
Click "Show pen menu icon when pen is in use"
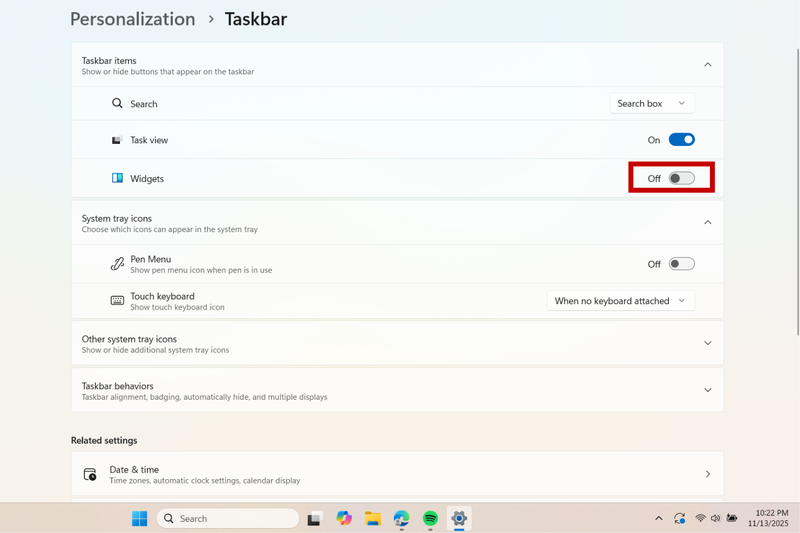click(x=201, y=270)
